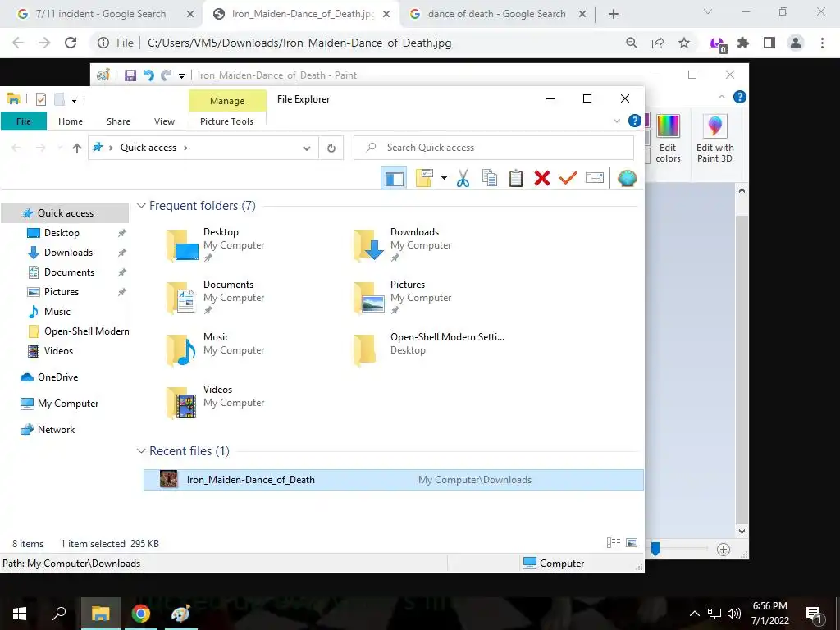
Task: Switch to details view in status bar
Action: (614, 543)
